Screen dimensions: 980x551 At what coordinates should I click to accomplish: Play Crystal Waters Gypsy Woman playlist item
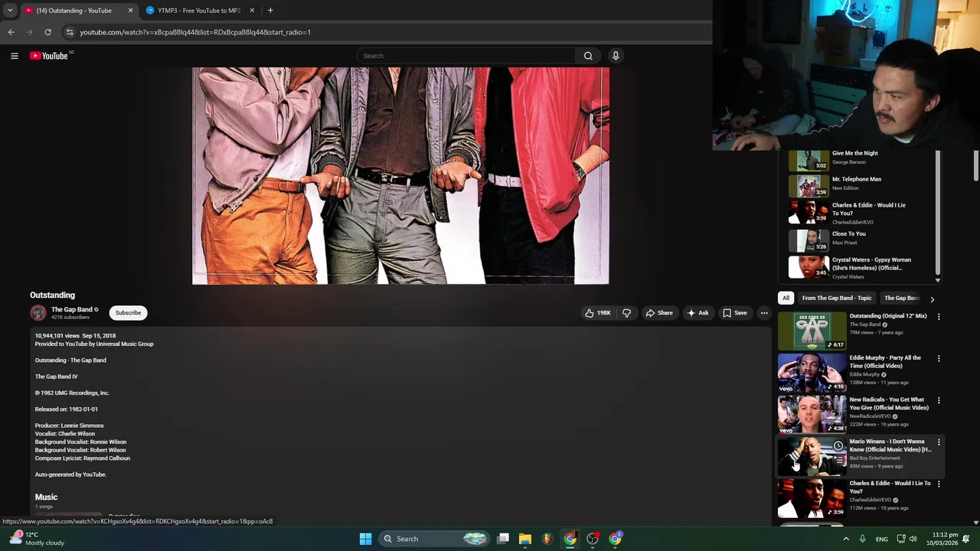pos(862,267)
